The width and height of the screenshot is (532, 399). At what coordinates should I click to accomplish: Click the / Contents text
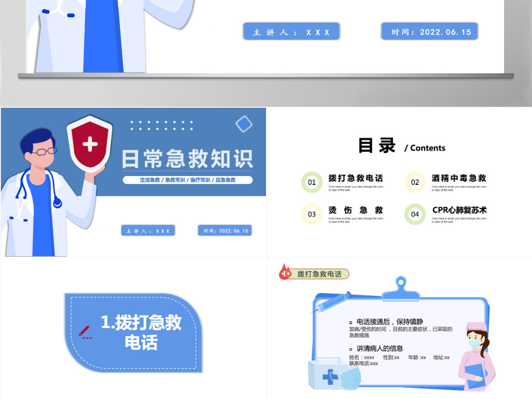pyautogui.click(x=425, y=148)
